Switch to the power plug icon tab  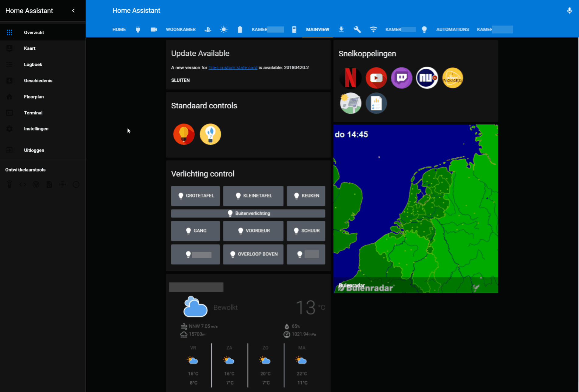point(138,29)
